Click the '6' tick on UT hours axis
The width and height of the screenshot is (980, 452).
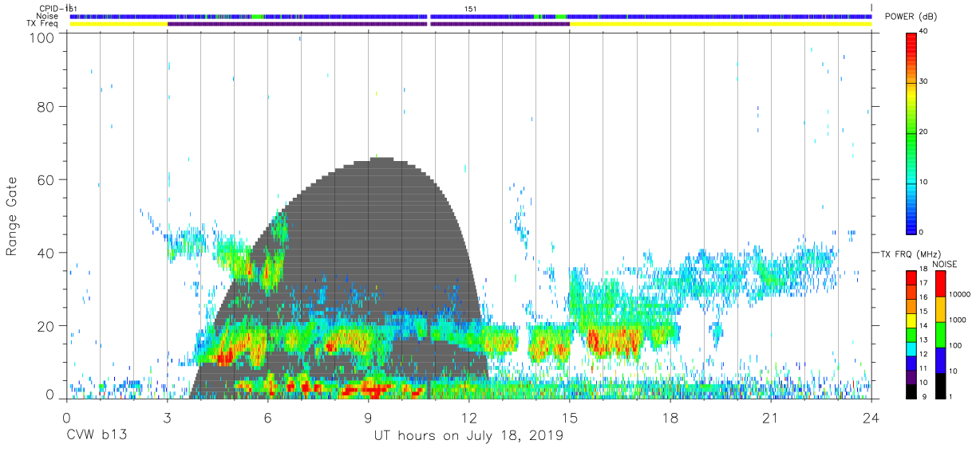pyautogui.click(x=267, y=418)
